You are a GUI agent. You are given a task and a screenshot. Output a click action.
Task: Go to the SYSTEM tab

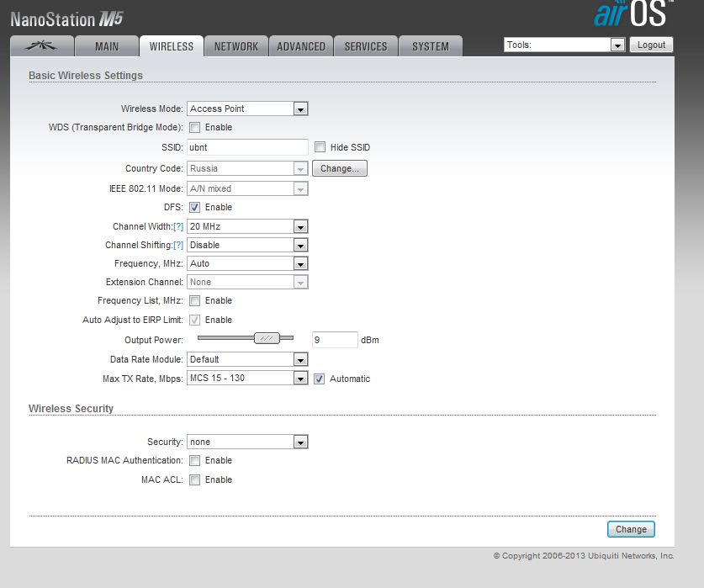[x=430, y=46]
